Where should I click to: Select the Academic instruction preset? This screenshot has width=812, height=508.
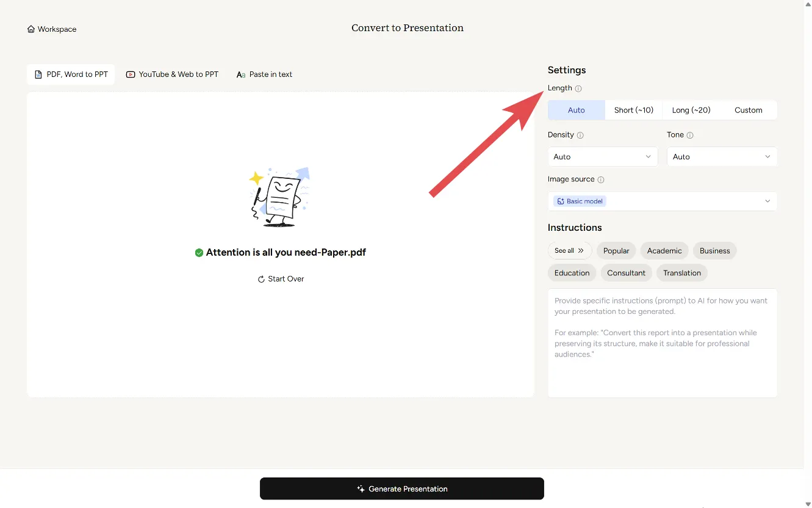[664, 251]
